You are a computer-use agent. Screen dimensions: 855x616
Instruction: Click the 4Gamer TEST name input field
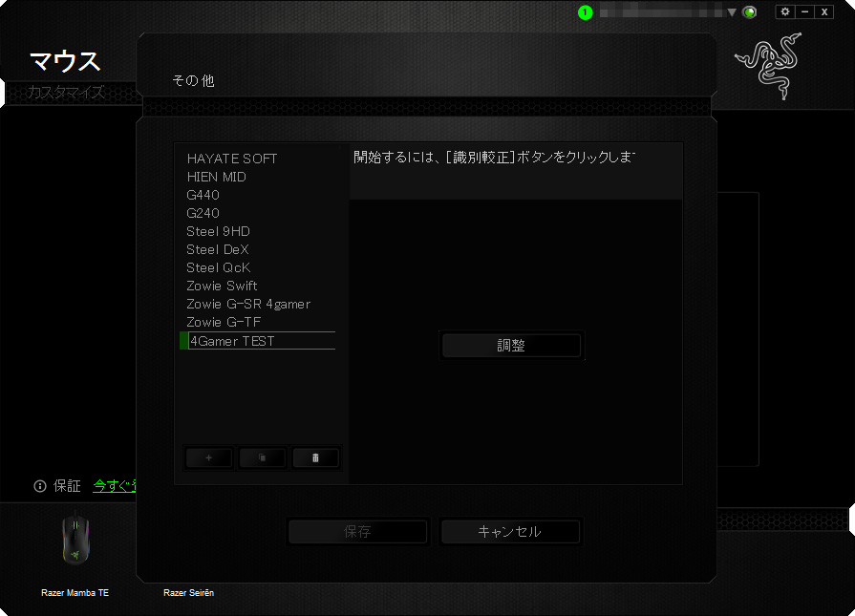[x=262, y=341]
